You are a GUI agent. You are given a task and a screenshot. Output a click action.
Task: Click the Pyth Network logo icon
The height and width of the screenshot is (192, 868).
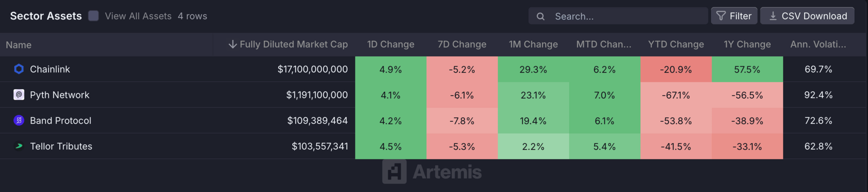click(x=19, y=95)
